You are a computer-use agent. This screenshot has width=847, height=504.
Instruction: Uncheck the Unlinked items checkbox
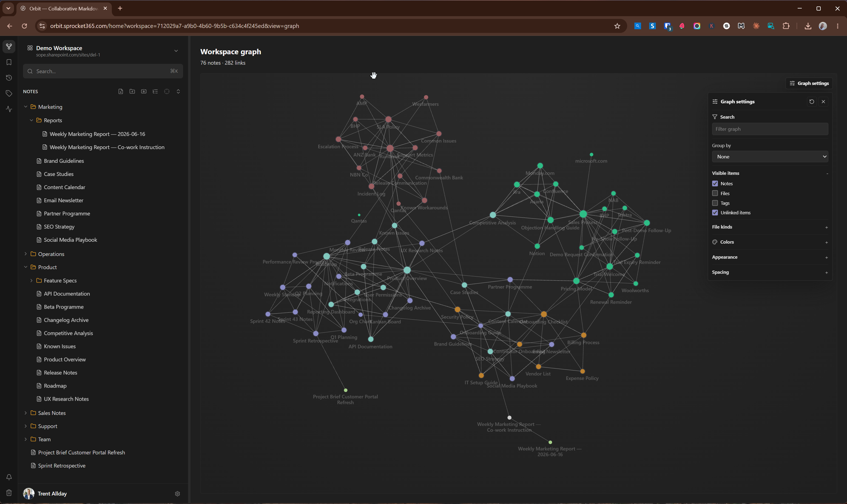click(x=715, y=213)
